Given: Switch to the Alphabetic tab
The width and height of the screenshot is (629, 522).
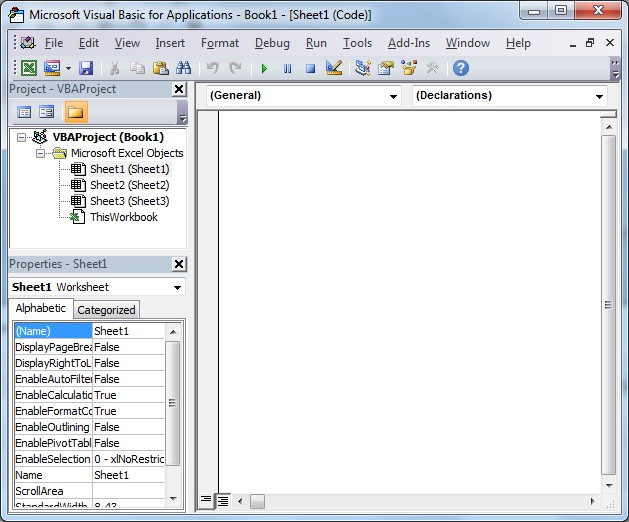Looking at the screenshot, I should (x=41, y=308).
